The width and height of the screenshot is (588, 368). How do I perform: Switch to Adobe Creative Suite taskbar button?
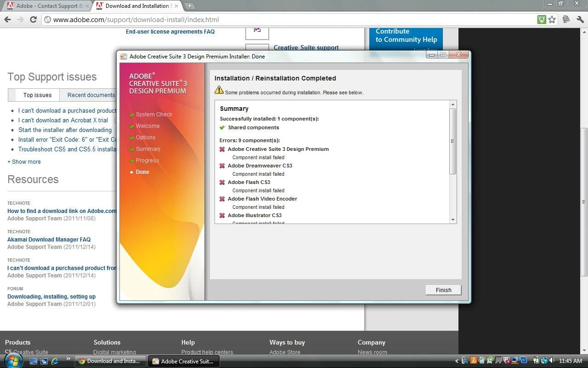point(184,361)
